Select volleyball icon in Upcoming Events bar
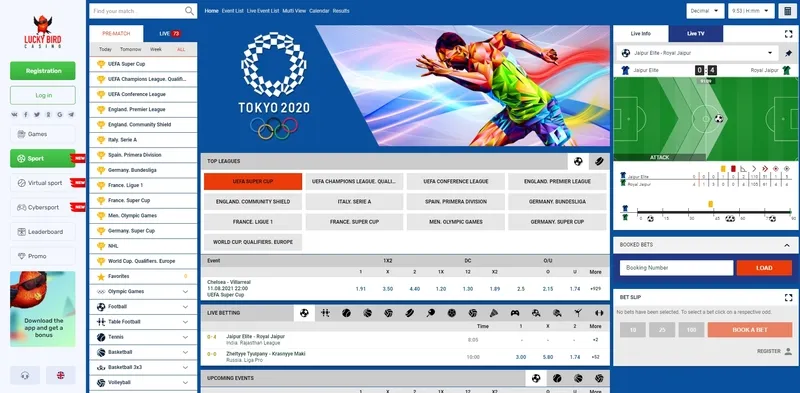Viewport: 800px width, 393px height. pyautogui.click(x=599, y=378)
